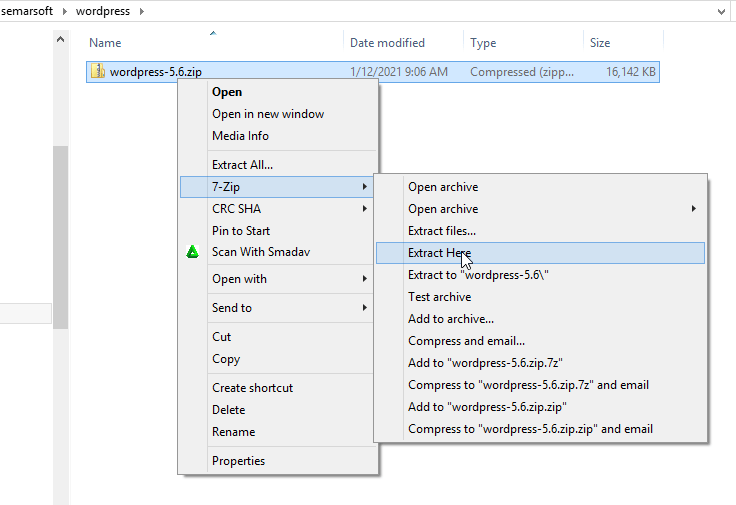Viewport: 736px width, 505px height.
Task: Open Properties of the zip file
Action: click(278, 461)
